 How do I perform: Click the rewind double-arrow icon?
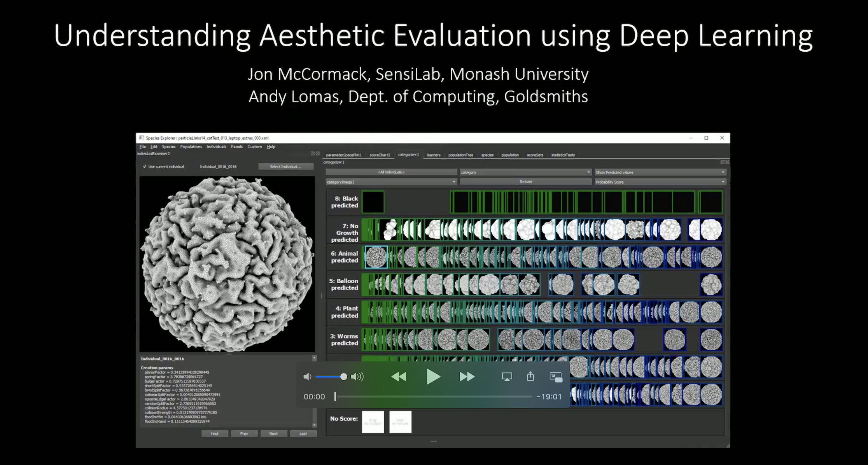pos(399,377)
